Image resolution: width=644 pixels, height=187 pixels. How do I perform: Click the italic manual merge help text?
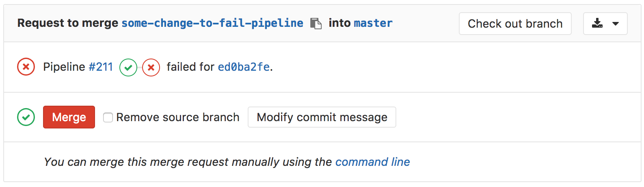point(188,162)
